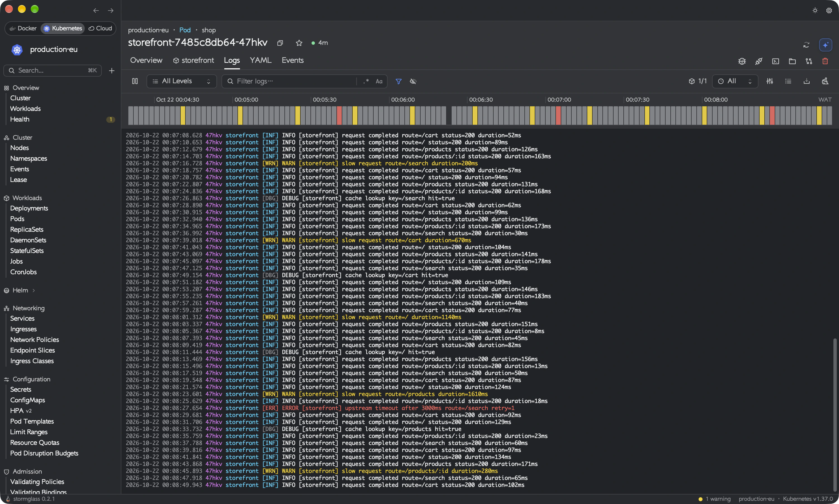Toggle the blue funnel filter mode
Image resolution: width=839 pixels, height=504 pixels.
399,81
